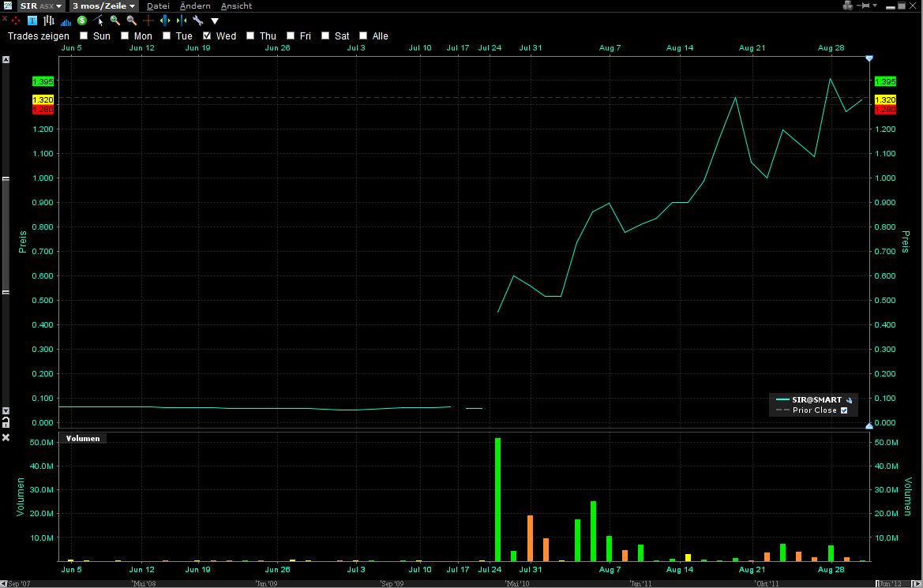
Task: Click the stacked cubes icon in title bar
Action: (x=848, y=6)
